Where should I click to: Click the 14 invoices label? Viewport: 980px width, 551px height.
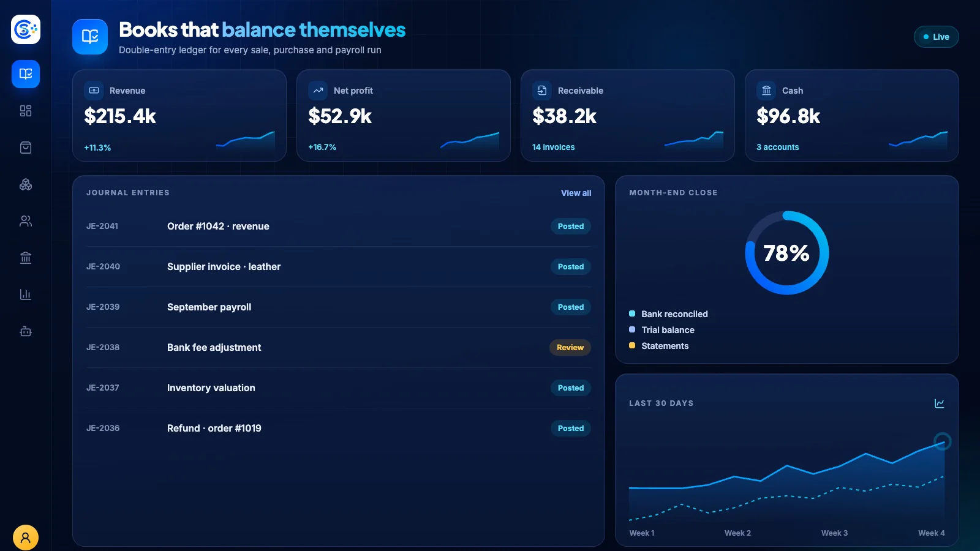554,147
